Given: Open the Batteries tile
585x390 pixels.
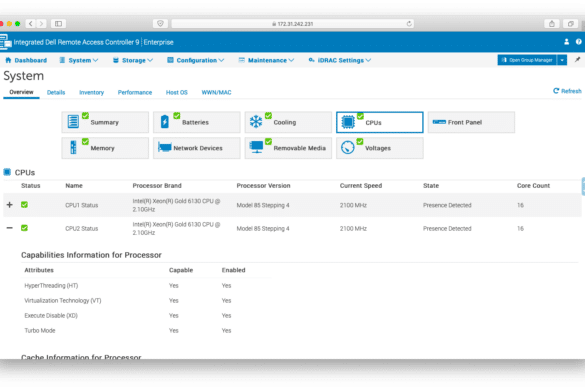Looking at the screenshot, I should click(197, 122).
